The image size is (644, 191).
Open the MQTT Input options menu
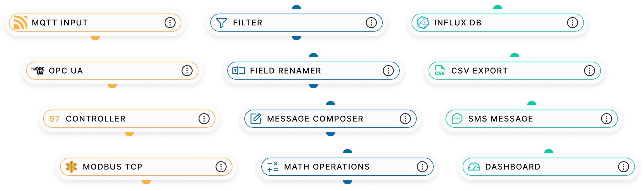[170, 23]
